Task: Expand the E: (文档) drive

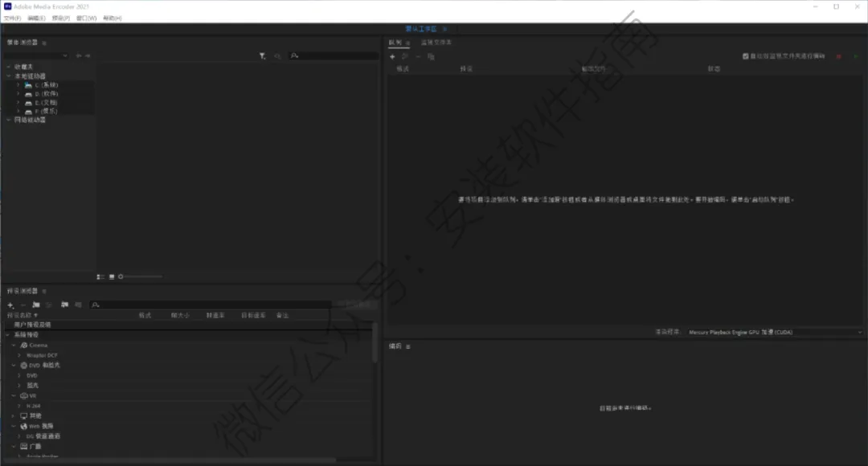Action: [18, 103]
